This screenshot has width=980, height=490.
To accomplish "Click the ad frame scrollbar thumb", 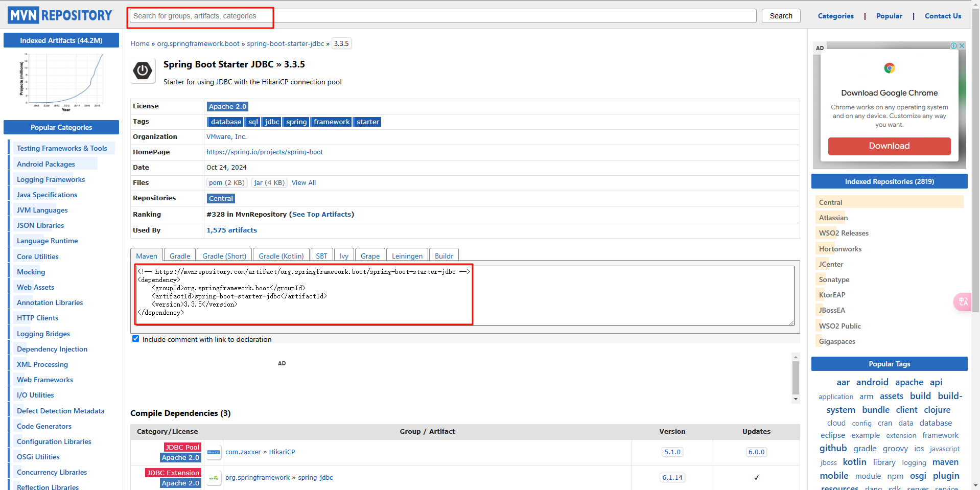I will point(796,378).
